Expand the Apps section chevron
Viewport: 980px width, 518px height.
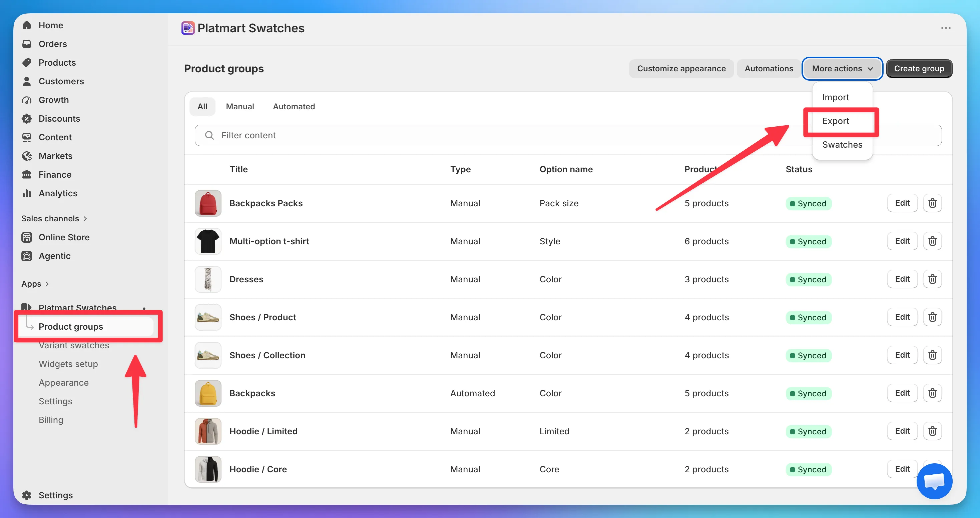point(47,284)
